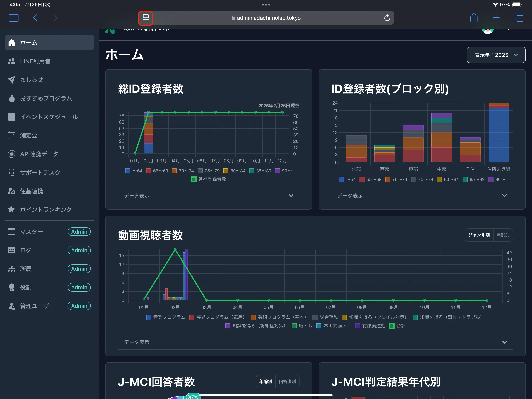This screenshot has width=532, height=399.
Task: Open Safari page reader menu icon
Action: coord(146,18)
